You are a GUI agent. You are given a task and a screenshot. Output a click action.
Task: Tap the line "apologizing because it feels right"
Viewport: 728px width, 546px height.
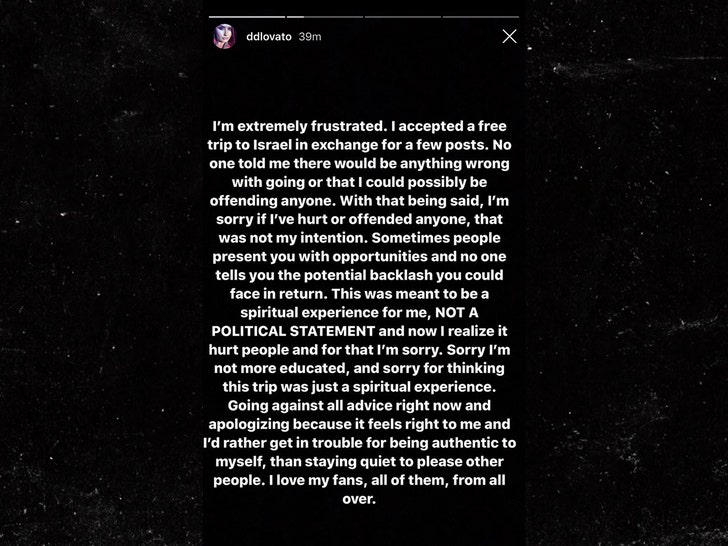[359, 424]
